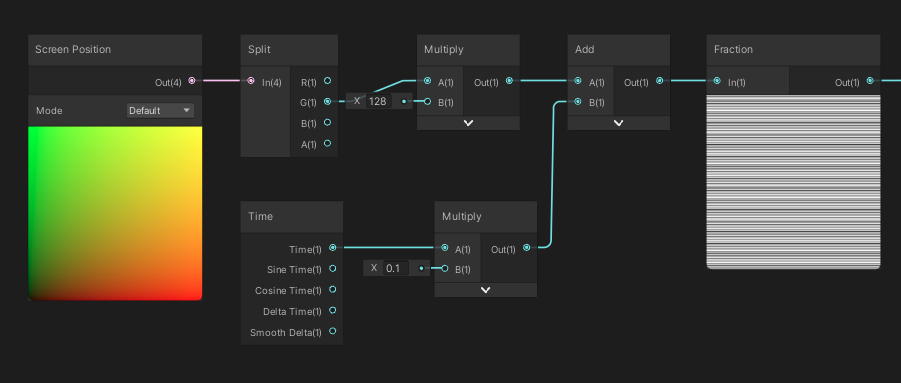Image resolution: width=901 pixels, height=383 pixels.
Task: Click the Split node B(1) output port
Action: point(328,122)
